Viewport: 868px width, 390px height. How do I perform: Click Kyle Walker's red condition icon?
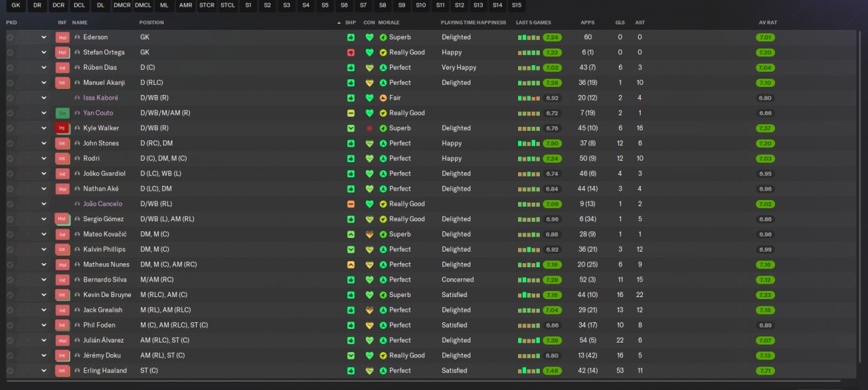370,128
